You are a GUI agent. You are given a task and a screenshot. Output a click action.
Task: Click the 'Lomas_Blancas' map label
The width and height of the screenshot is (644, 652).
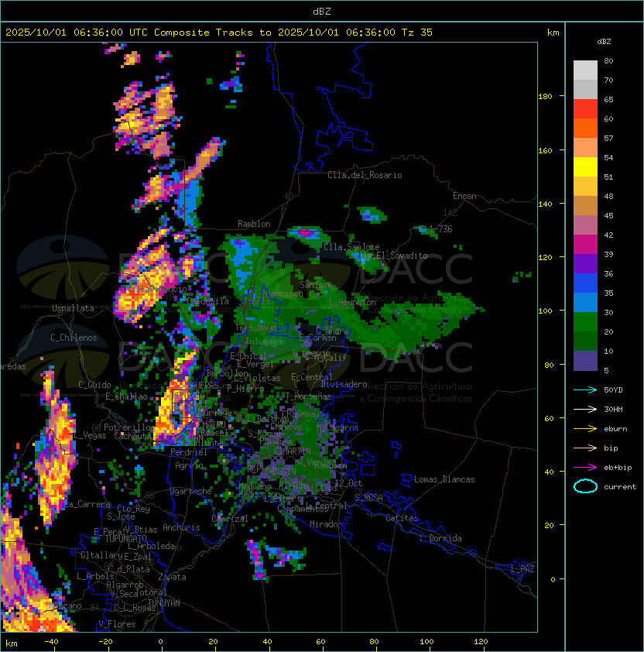(x=444, y=479)
